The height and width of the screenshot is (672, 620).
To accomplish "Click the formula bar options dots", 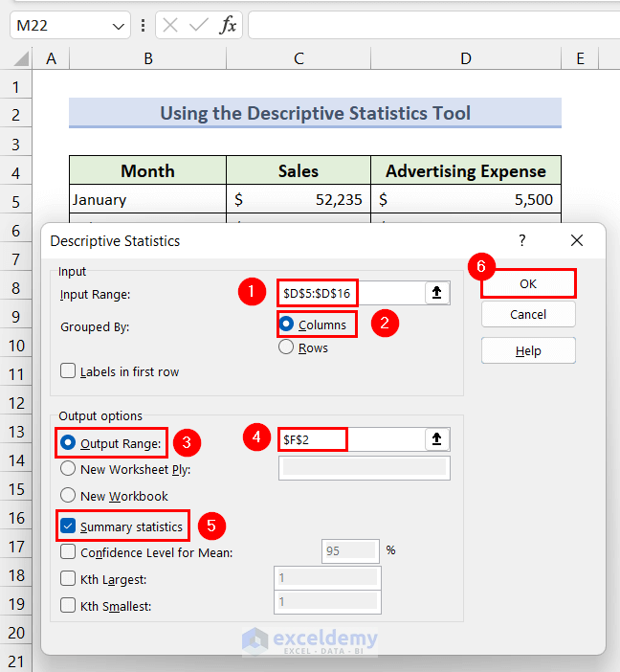I will pos(144,25).
